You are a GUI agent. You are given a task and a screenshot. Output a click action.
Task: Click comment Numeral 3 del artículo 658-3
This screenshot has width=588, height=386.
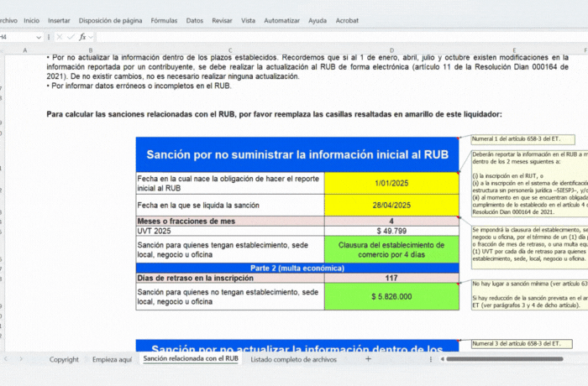[522, 344]
